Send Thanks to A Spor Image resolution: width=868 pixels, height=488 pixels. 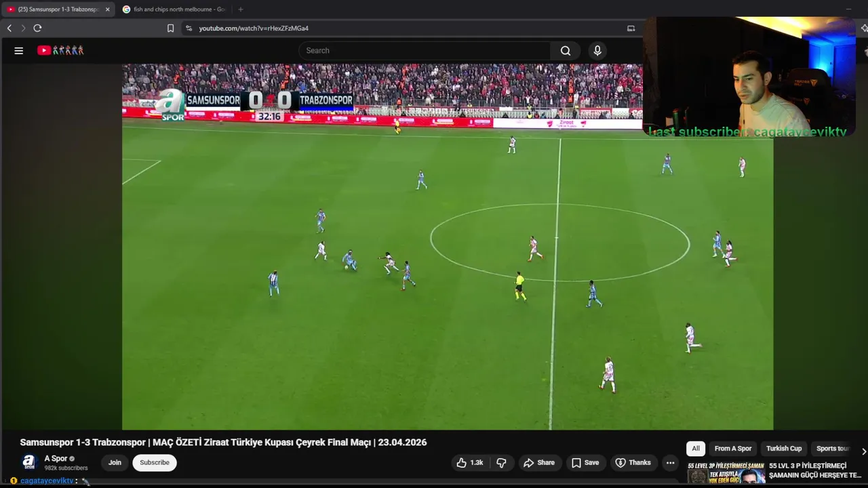point(633,462)
